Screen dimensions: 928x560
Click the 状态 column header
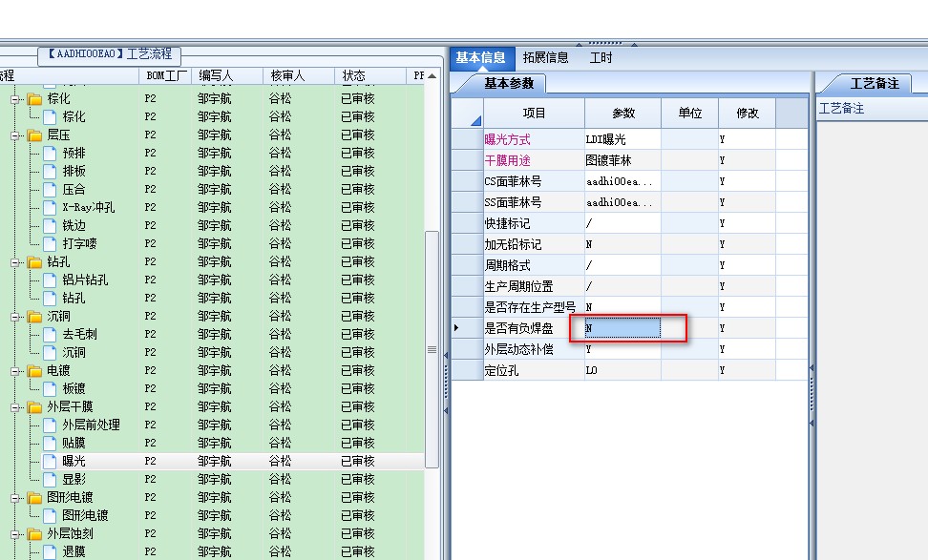coord(370,75)
